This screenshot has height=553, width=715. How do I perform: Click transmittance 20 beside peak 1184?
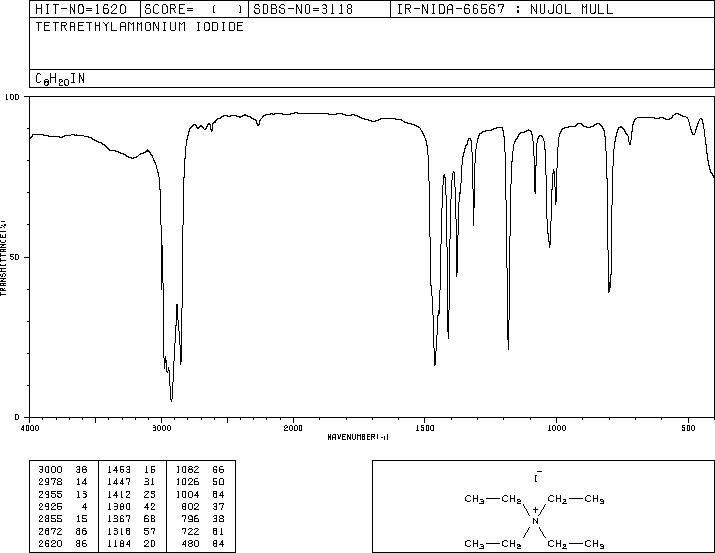(x=150, y=543)
